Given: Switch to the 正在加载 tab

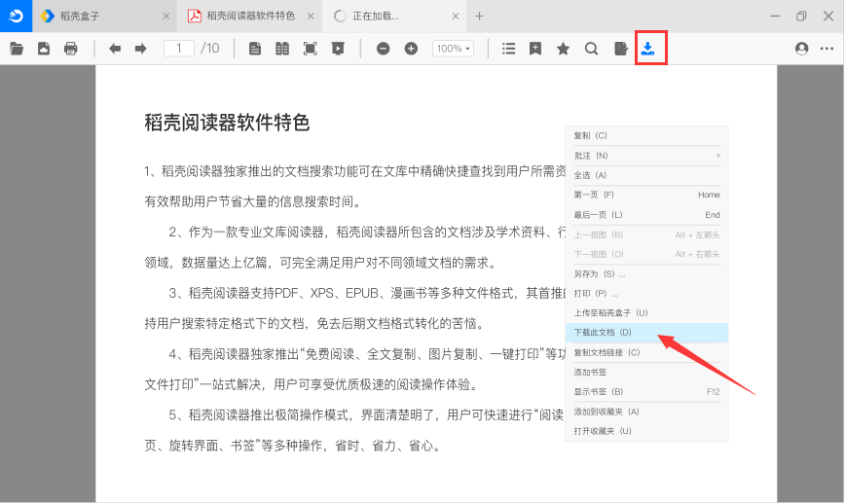Looking at the screenshot, I should point(392,17).
